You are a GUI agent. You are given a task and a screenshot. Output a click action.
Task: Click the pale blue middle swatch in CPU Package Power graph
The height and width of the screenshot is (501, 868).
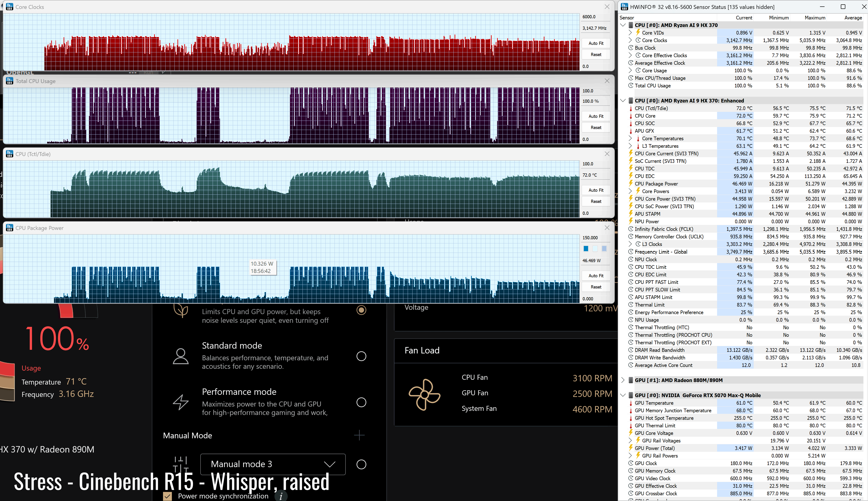[595, 248]
